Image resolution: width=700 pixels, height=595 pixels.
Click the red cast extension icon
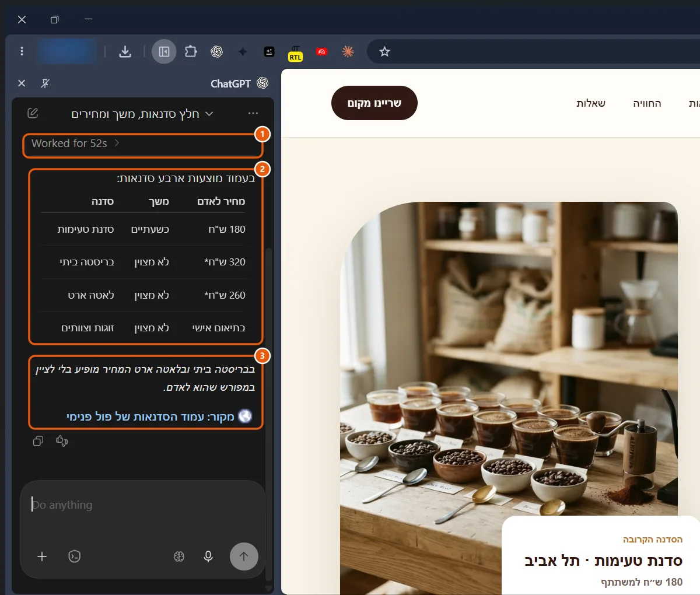[321, 52]
